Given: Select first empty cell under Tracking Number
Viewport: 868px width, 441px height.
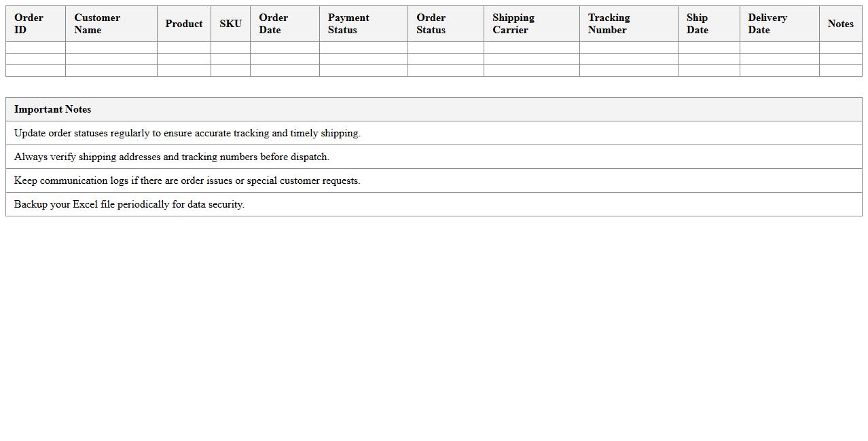Looking at the screenshot, I should (628, 47).
